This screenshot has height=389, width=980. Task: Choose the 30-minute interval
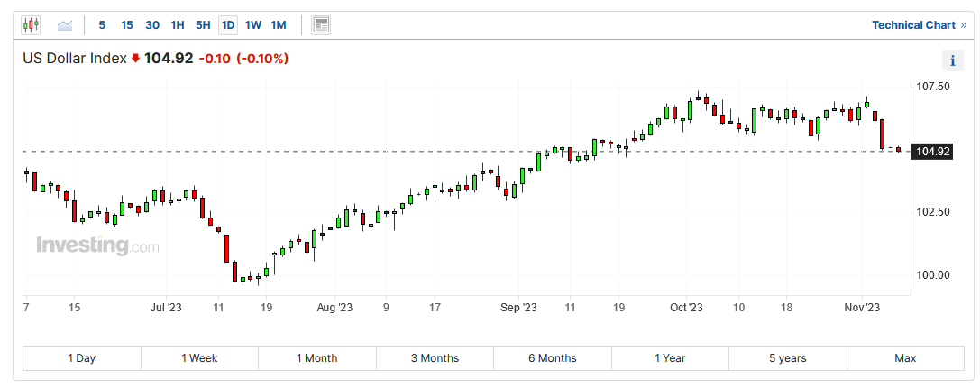click(x=152, y=25)
